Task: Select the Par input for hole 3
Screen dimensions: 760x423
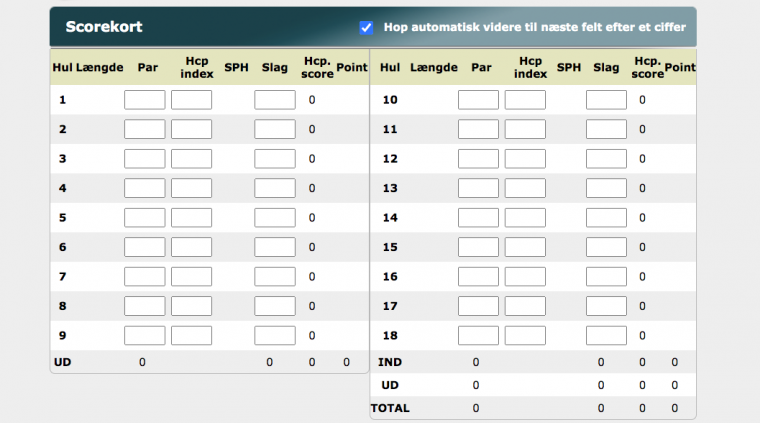Action: pos(144,159)
